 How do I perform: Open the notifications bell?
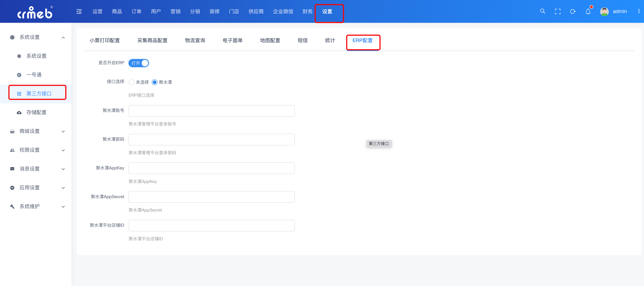588,12
